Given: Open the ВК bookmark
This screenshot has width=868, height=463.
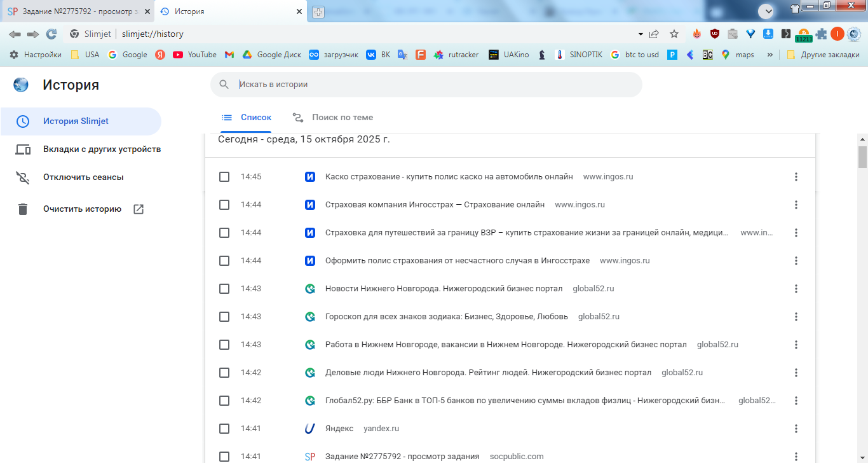Looking at the screenshot, I should [378, 55].
